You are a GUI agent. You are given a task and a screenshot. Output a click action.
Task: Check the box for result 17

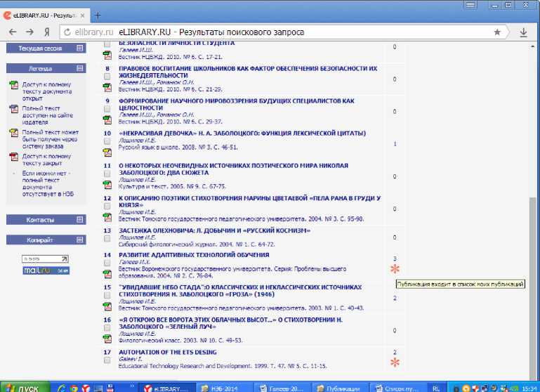(107, 360)
